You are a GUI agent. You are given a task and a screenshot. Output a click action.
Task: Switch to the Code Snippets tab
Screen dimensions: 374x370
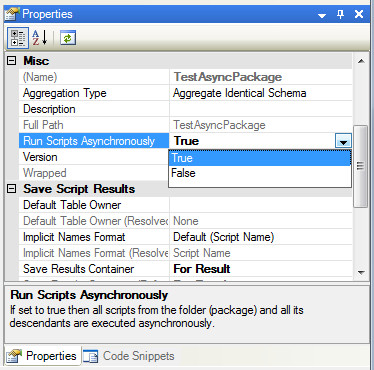(x=129, y=356)
